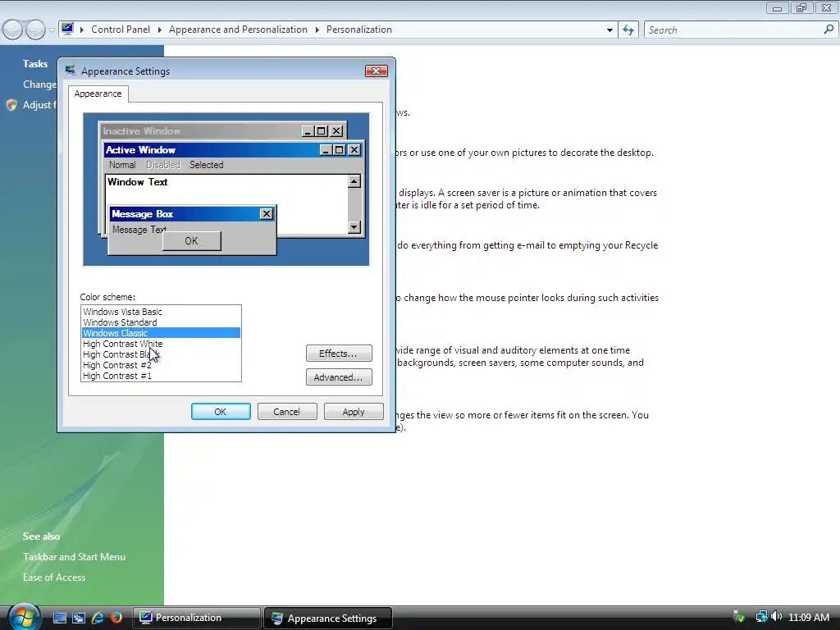Image resolution: width=840 pixels, height=630 pixels.
Task: Click the volume speaker tray icon
Action: click(x=776, y=617)
